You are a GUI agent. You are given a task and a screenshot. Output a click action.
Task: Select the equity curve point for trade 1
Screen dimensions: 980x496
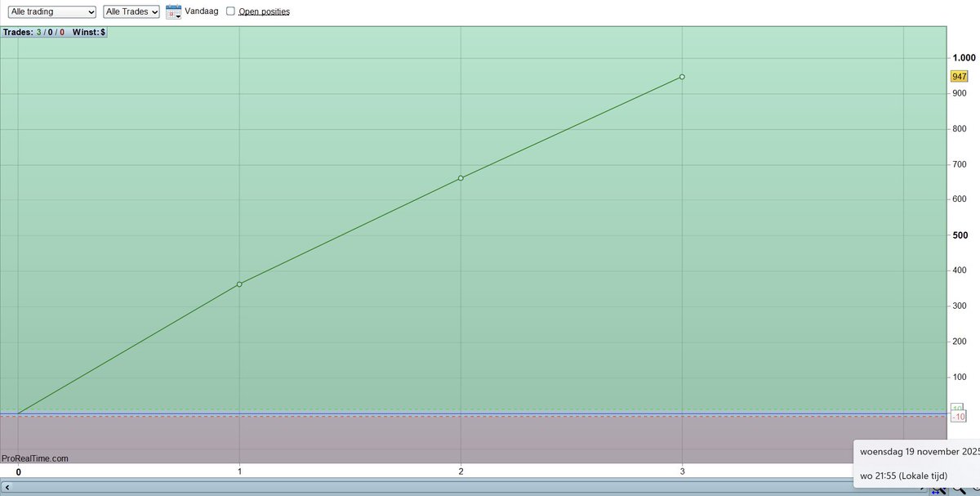(x=239, y=284)
